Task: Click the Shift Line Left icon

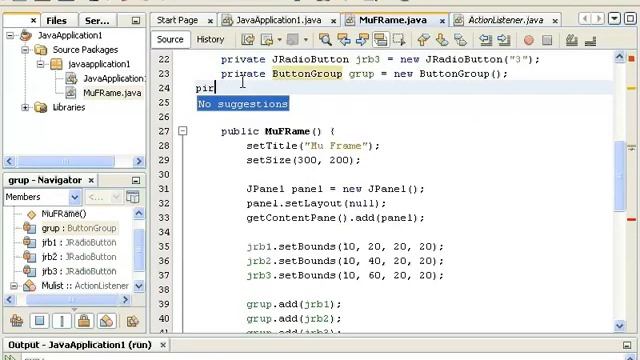Action: pos(485,40)
